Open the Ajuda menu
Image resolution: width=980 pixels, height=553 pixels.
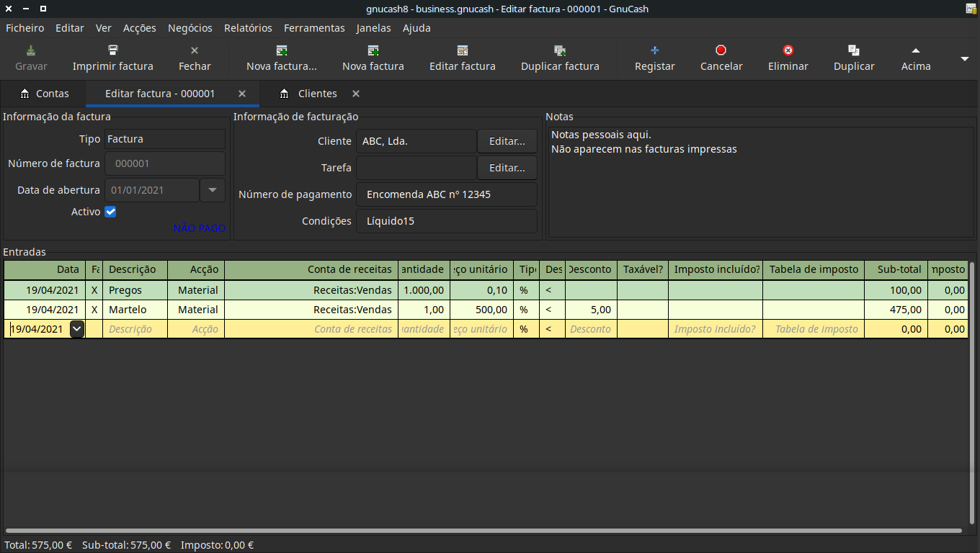(x=416, y=28)
